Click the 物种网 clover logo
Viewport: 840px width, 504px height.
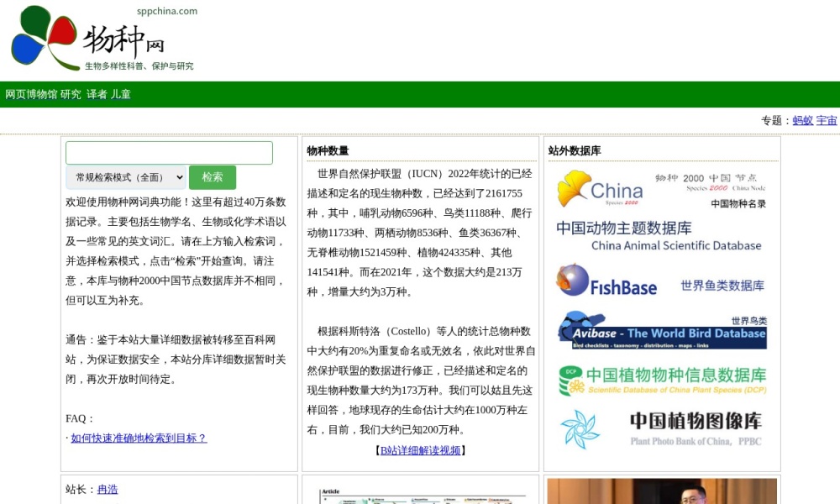(x=40, y=39)
